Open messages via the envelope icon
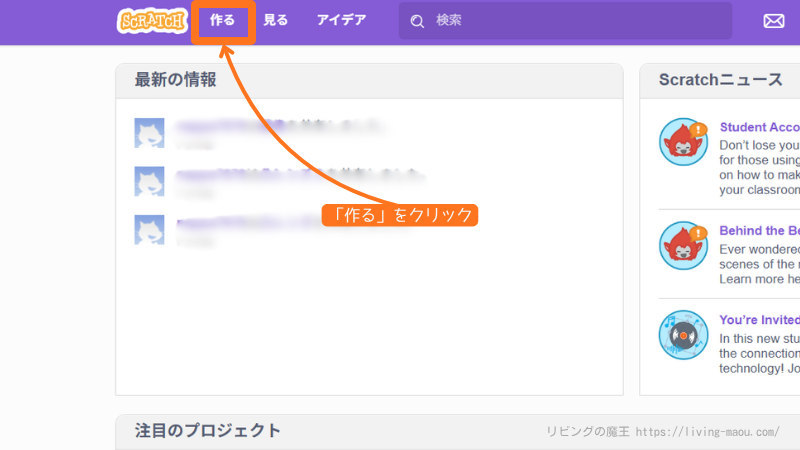This screenshot has width=800, height=450. pyautogui.click(x=774, y=21)
